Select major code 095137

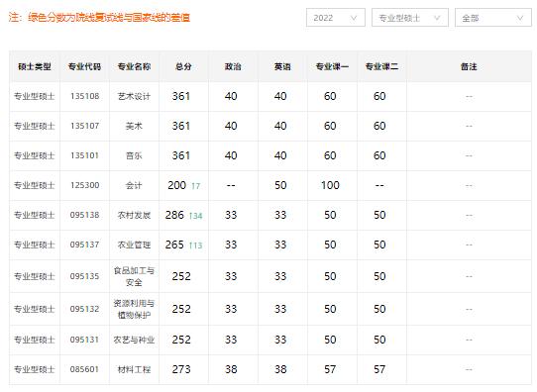point(84,245)
